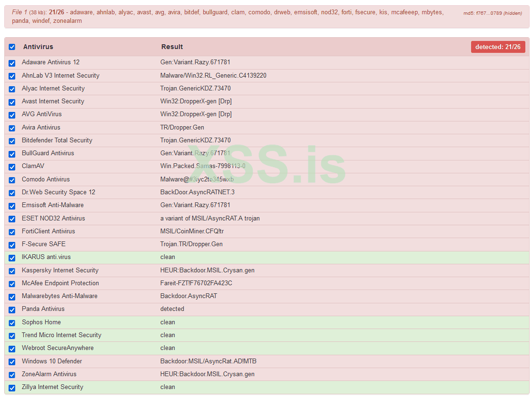Click HEUR:Backdoor.MSIL.Crysan.gen result for ZoneAlarm
532x400 pixels.
207,374
